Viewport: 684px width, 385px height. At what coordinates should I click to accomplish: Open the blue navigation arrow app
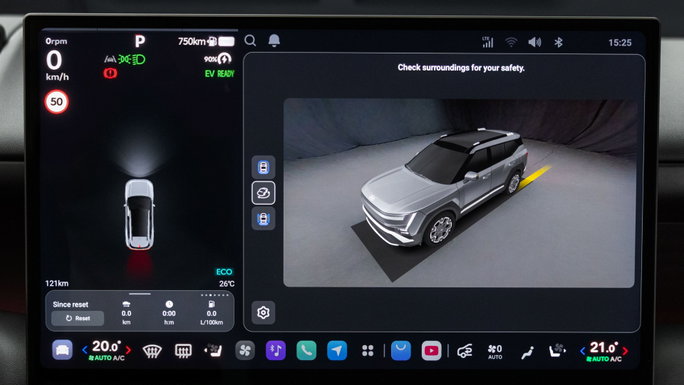337,351
